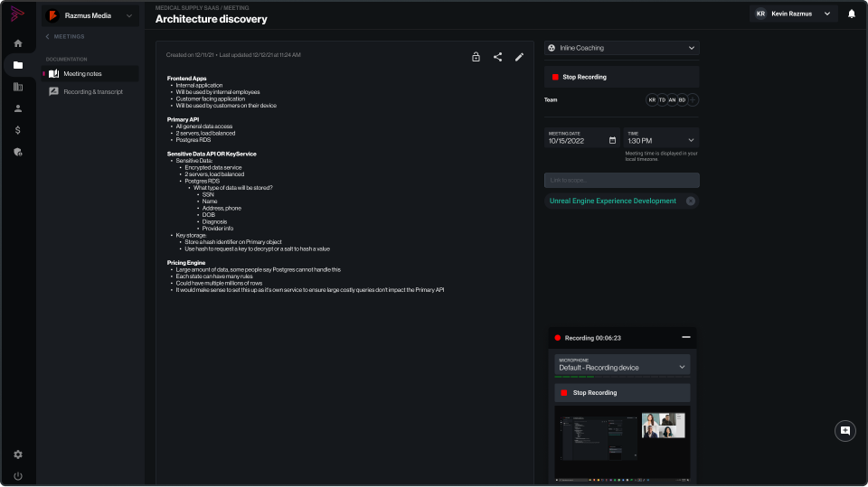Switch to Recording & transcript
The height and width of the screenshot is (487, 868).
pyautogui.click(x=92, y=91)
